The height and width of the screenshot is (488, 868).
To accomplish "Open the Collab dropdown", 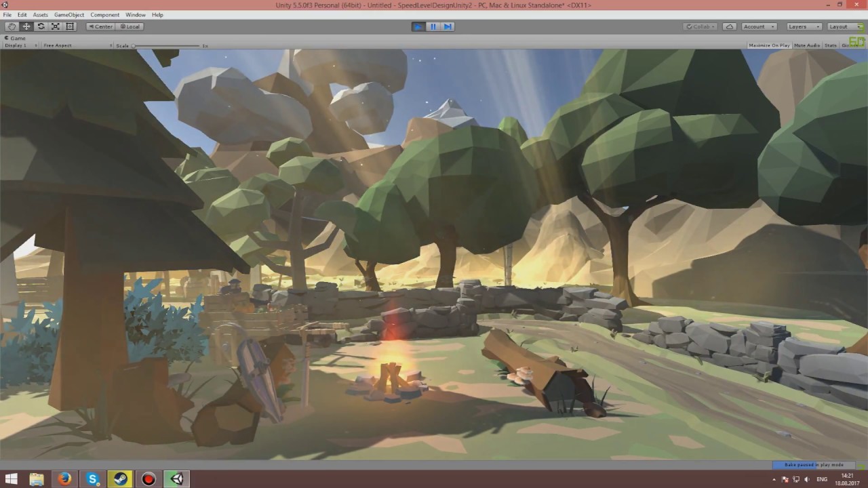I will point(700,26).
